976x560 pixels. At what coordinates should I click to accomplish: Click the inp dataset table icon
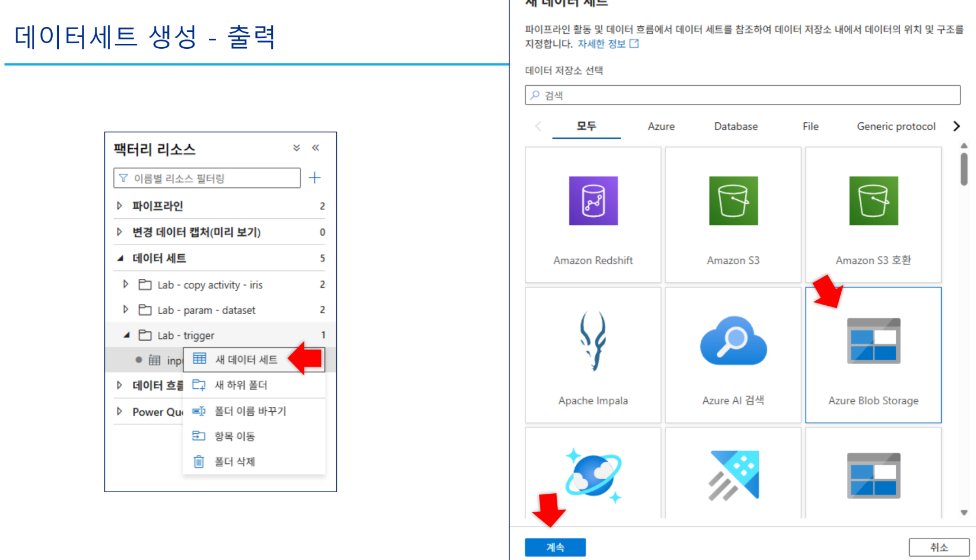click(x=155, y=360)
